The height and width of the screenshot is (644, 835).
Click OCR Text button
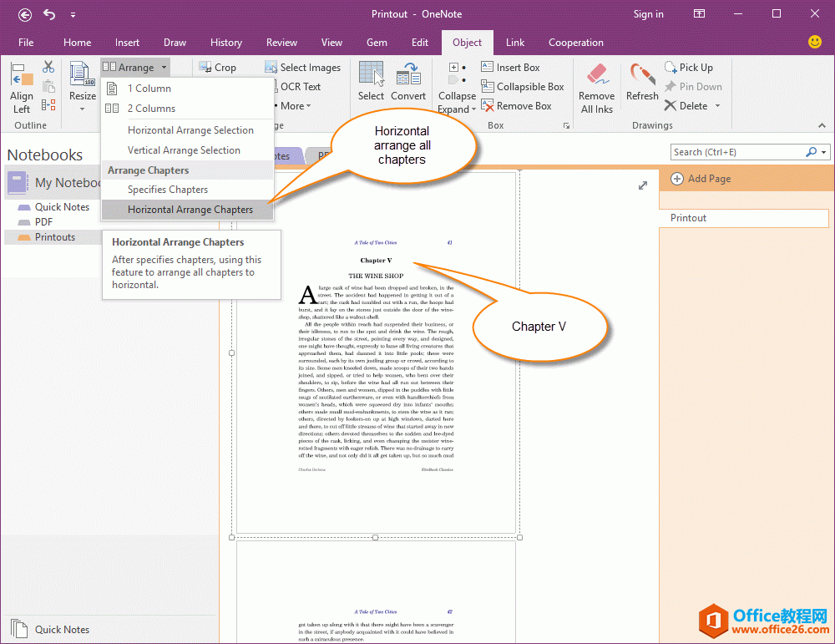[x=297, y=86]
